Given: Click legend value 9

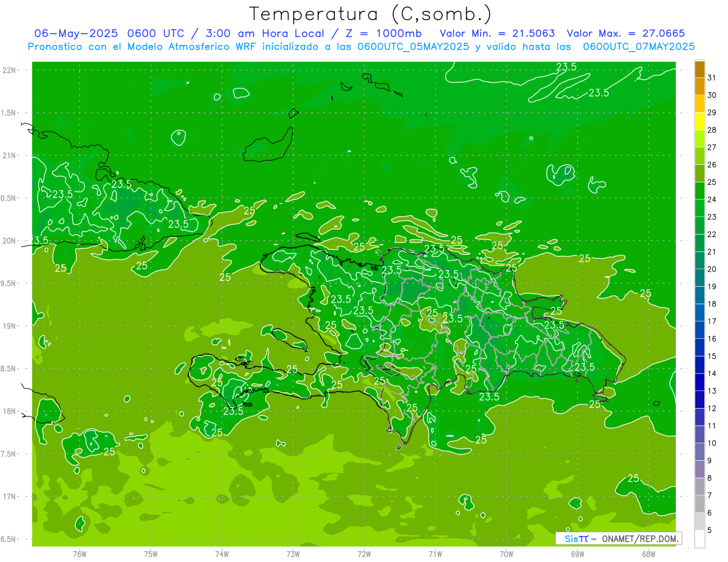Looking at the screenshot, I should coord(709,461).
